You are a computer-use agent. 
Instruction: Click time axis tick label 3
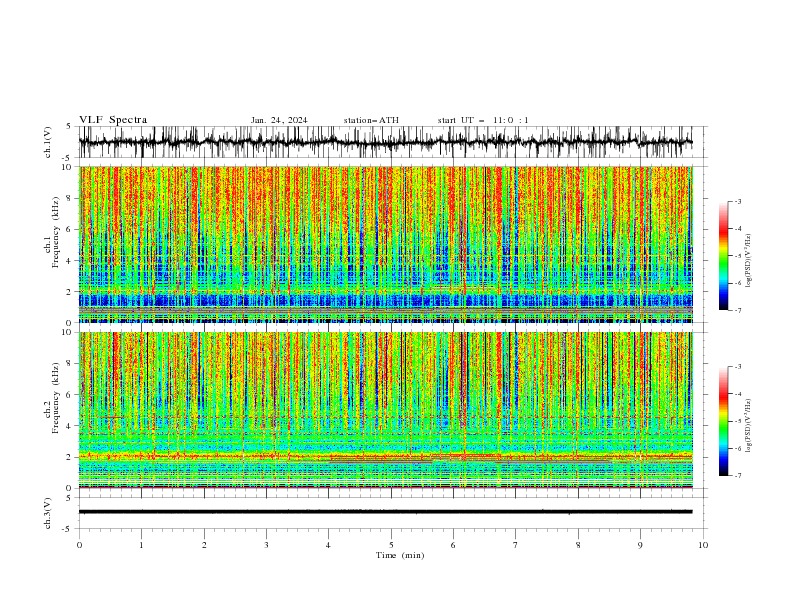[266, 545]
